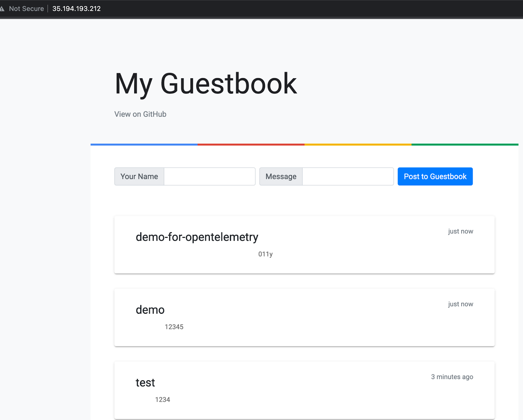Screen dimensions: 523x420
Task: Focus the Your Name input field
Action: coord(210,177)
